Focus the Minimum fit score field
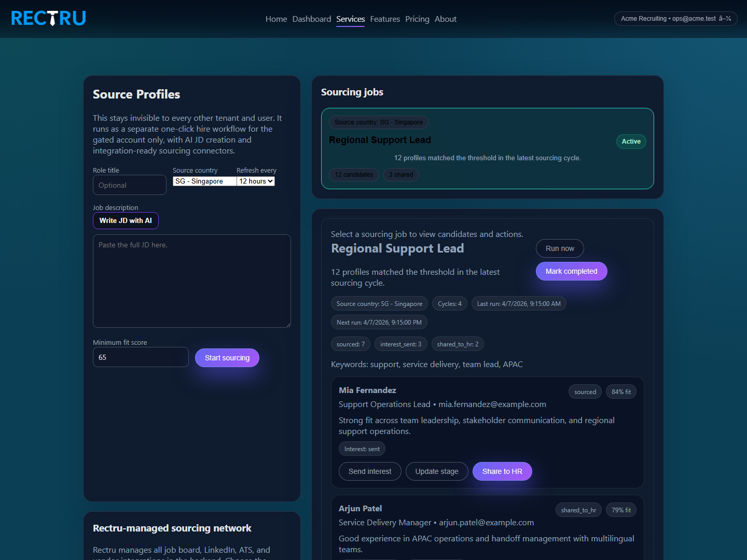Screen dimensions: 747x560 (141, 357)
